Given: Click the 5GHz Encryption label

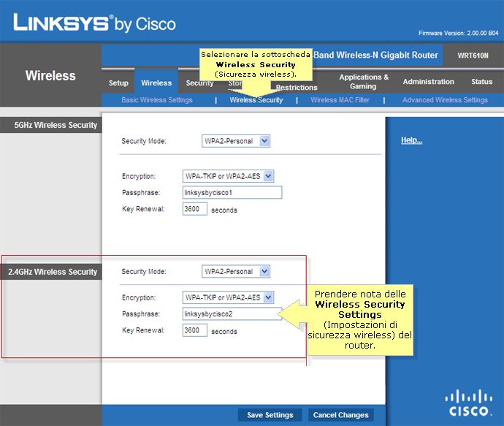Looking at the screenshot, I should [139, 177].
